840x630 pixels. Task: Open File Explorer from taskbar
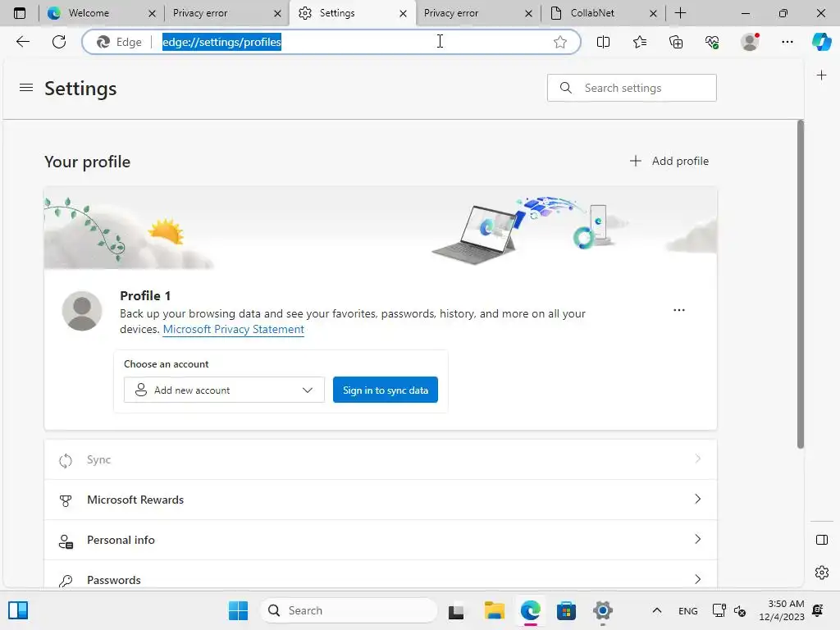click(494, 610)
